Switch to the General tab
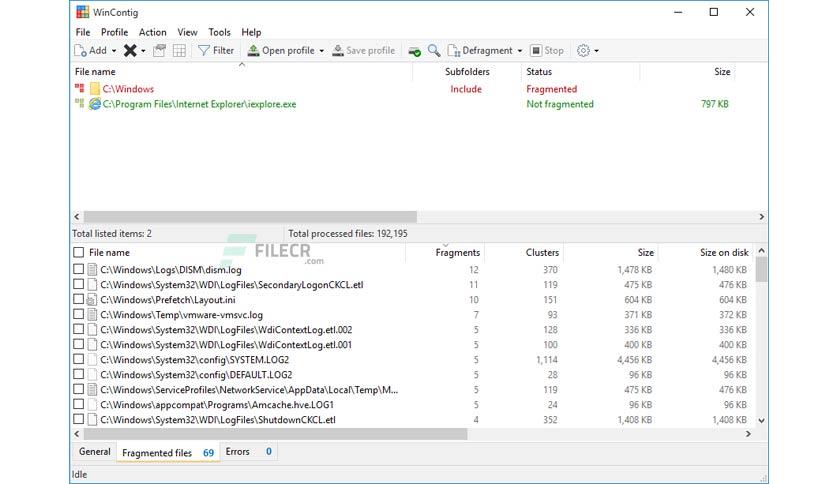The height and width of the screenshot is (484, 836). coord(94,451)
